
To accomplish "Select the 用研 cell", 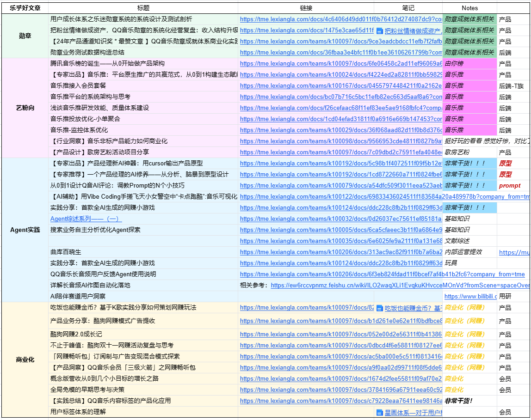I will [x=513, y=297].
